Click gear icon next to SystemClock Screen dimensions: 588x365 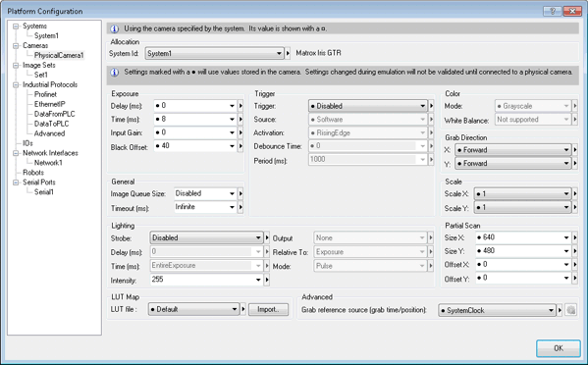(x=570, y=310)
